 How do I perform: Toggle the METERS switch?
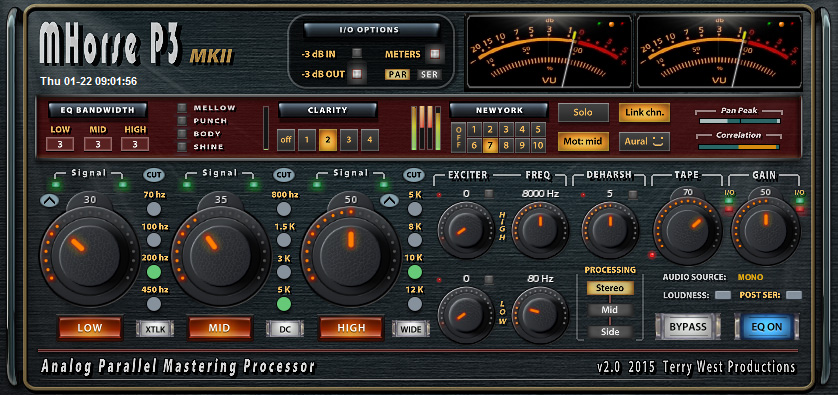pos(436,53)
